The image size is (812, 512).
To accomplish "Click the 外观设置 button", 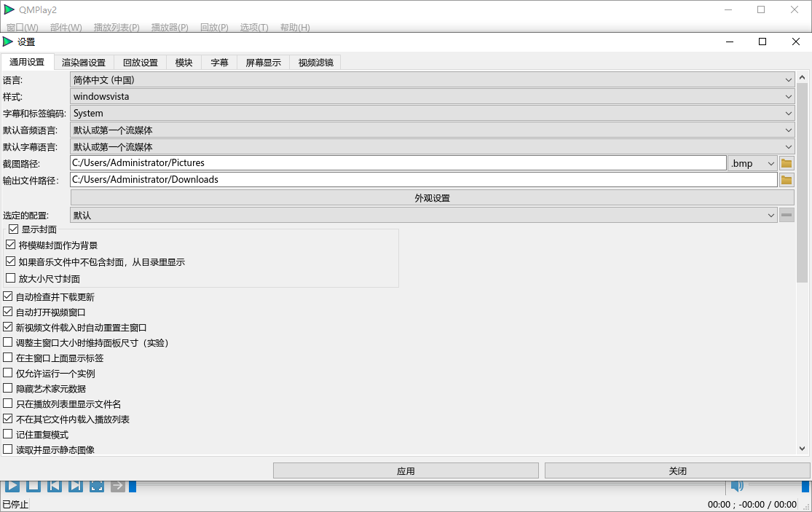I will point(432,198).
